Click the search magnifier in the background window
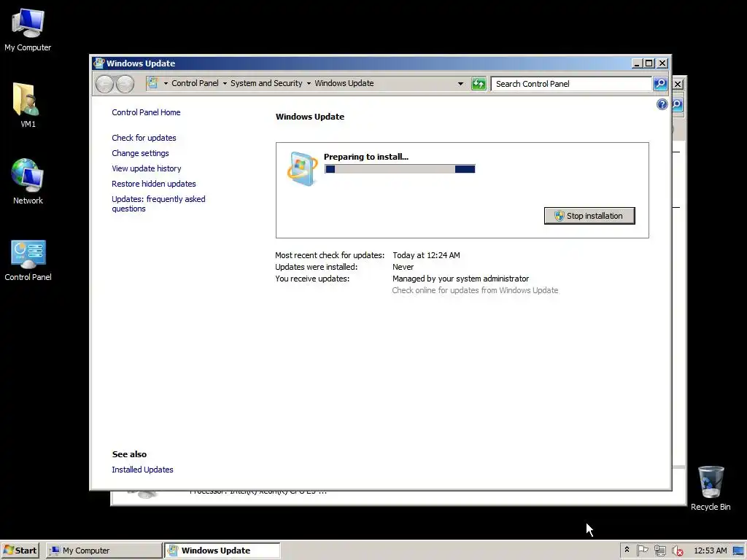 click(678, 105)
